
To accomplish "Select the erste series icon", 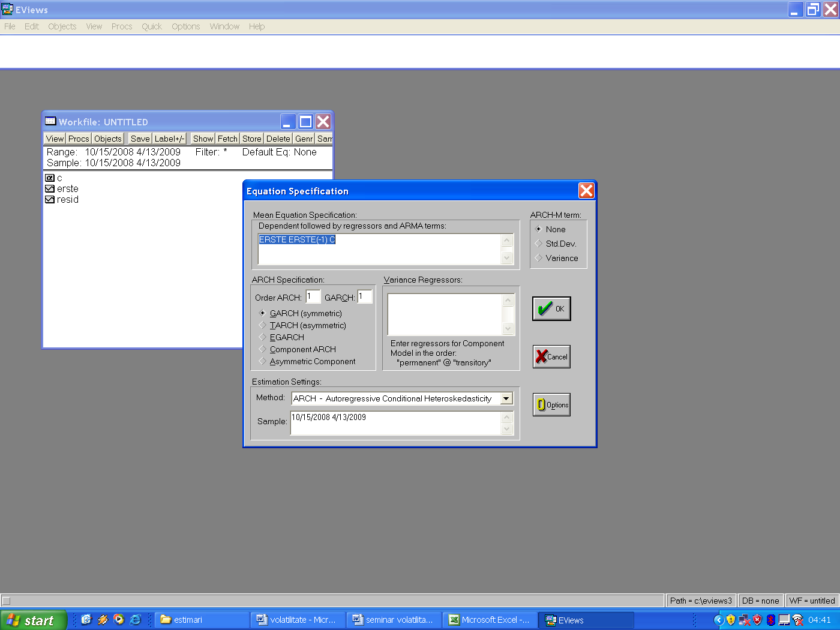I will 50,189.
